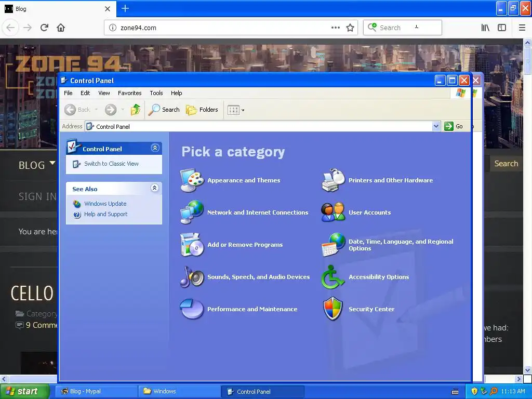Open the Forward button history dropdown

point(123,110)
